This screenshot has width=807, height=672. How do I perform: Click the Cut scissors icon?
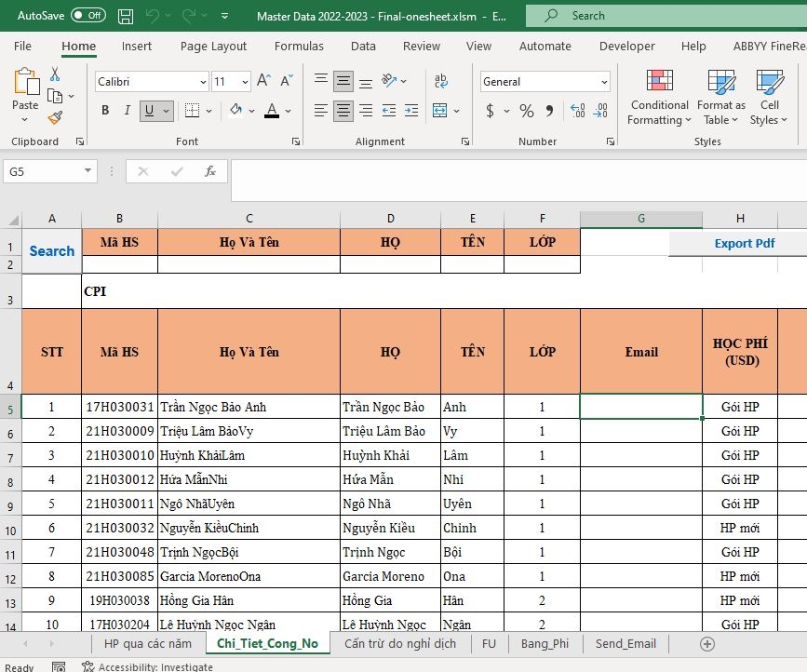[55, 74]
